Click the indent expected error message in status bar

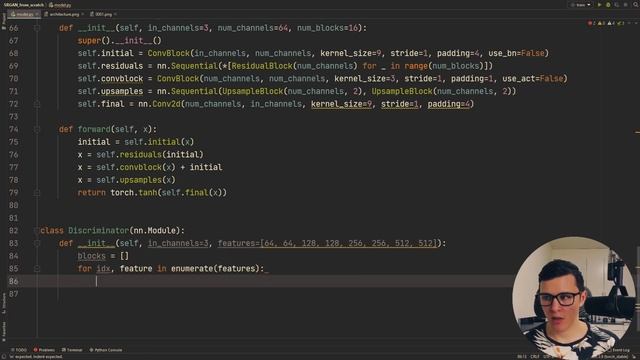pos(36,357)
